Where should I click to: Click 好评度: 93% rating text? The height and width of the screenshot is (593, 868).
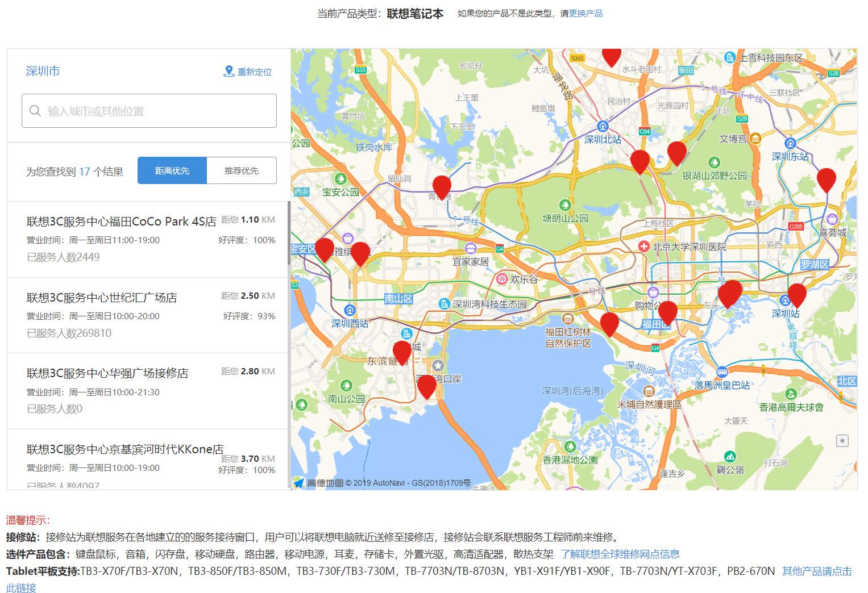(x=249, y=316)
